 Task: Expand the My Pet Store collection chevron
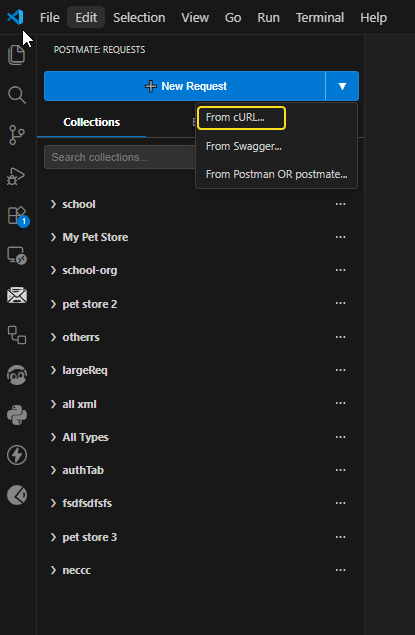(53, 237)
